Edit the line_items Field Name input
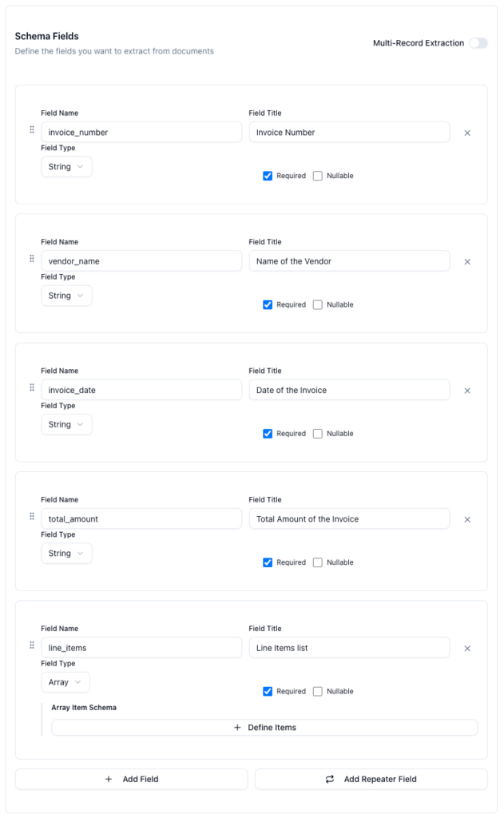The height and width of the screenshot is (818, 504). pos(141,647)
